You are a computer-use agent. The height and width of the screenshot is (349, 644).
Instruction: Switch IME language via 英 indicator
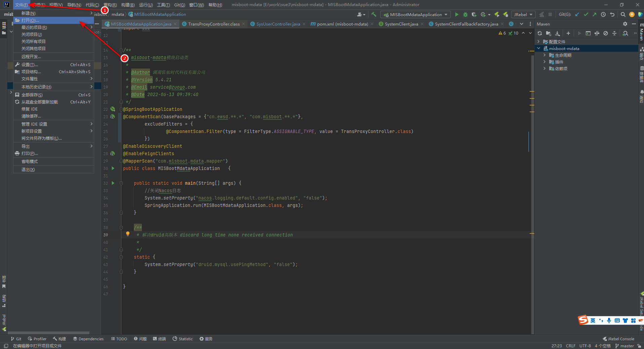pyautogui.click(x=593, y=320)
